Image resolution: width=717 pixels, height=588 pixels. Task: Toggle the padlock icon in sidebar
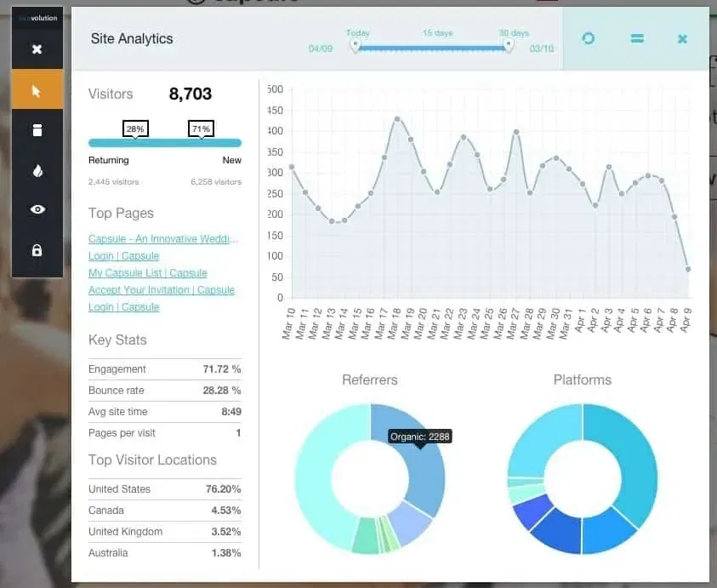coord(37,250)
